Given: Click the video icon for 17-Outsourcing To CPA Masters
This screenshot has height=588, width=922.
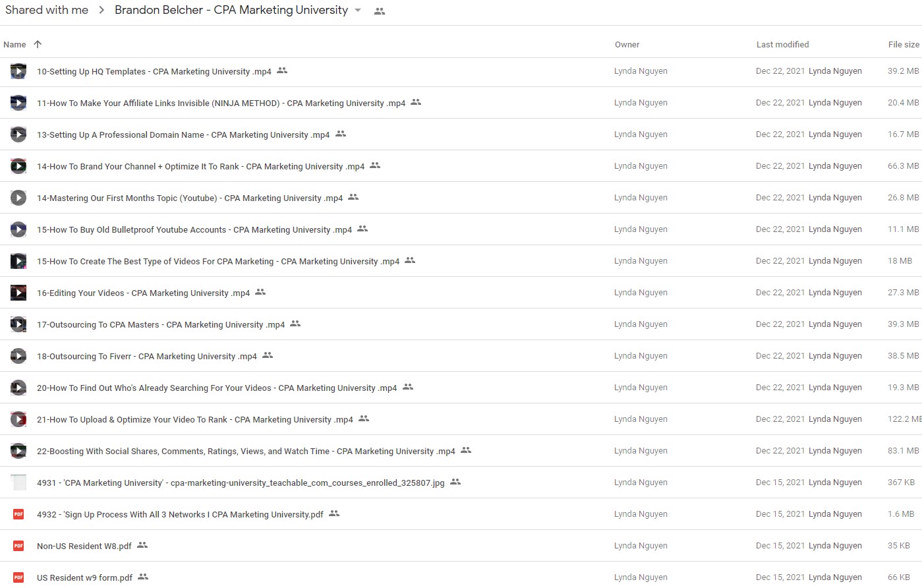Looking at the screenshot, I should [18, 324].
